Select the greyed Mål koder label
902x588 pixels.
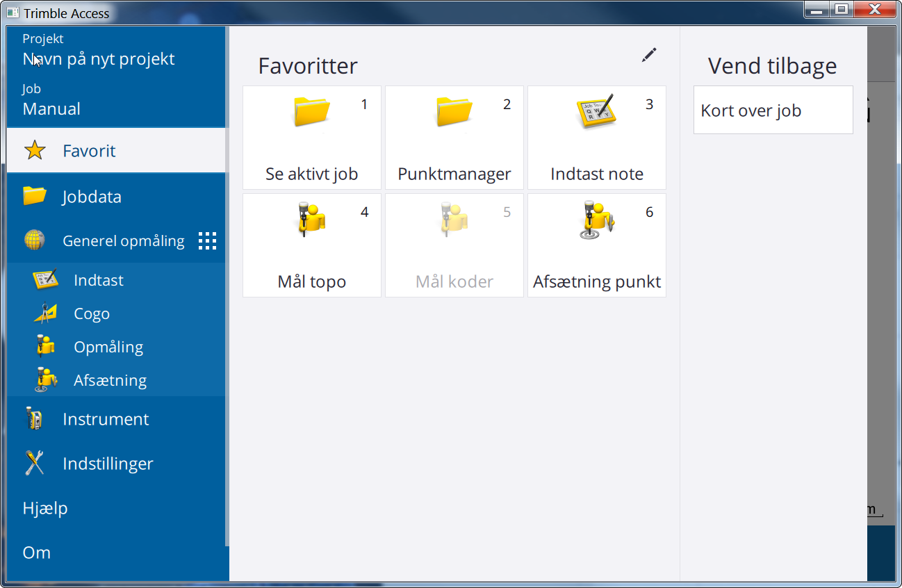[x=454, y=281]
